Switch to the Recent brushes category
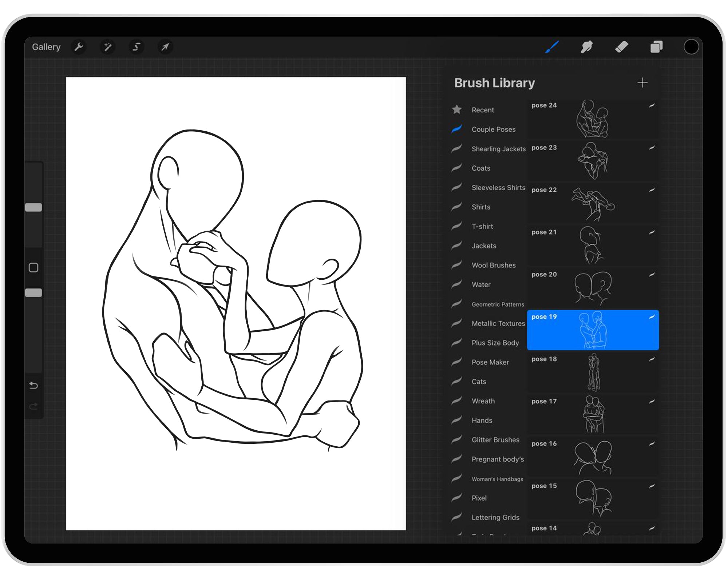The width and height of the screenshot is (728, 578). pos(482,110)
